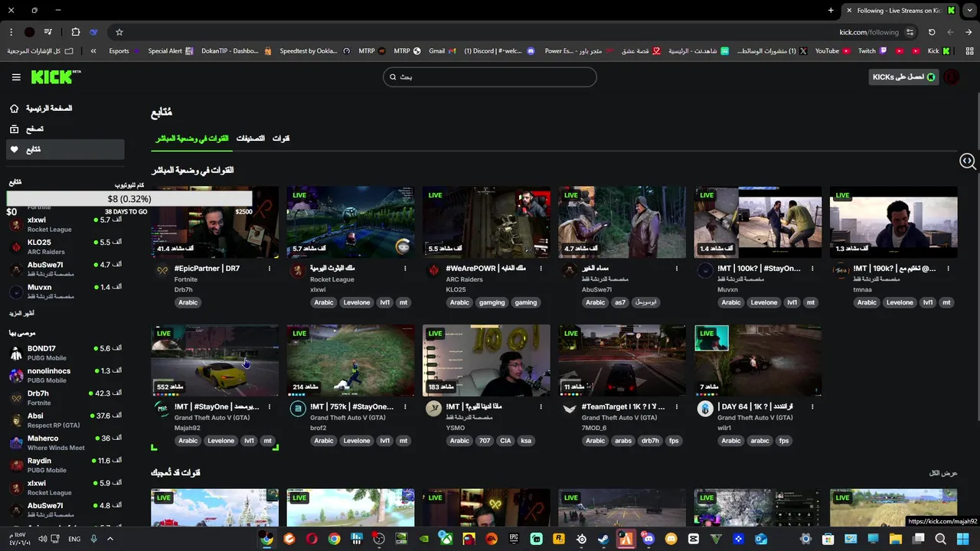This screenshot has height=551, width=980.
Task: Open Speedtest by Ookla bookmark
Action: point(315,51)
